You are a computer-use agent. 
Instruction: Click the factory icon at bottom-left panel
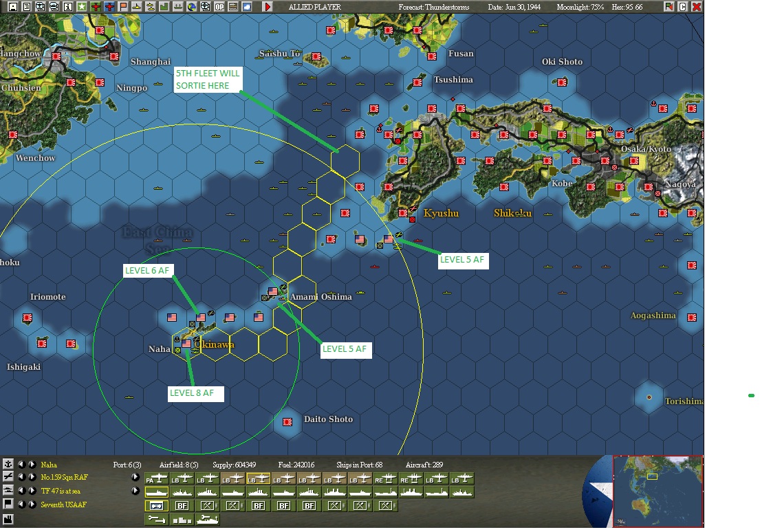(x=8, y=520)
